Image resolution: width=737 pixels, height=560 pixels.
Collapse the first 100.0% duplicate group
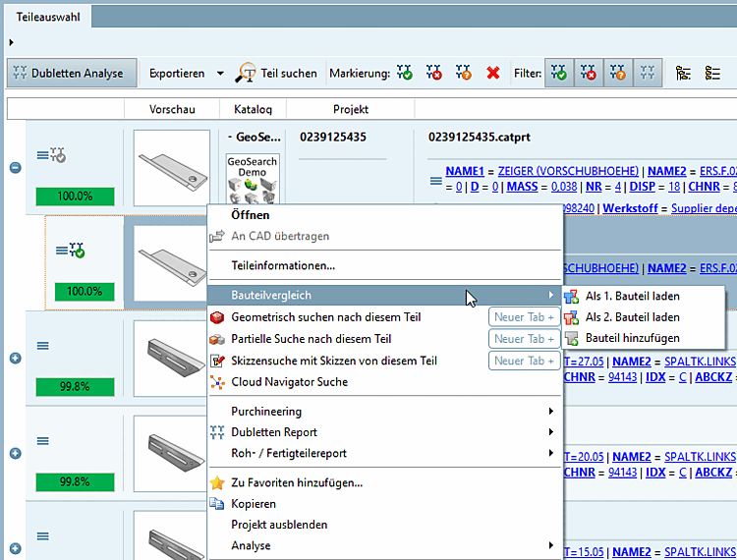15,168
